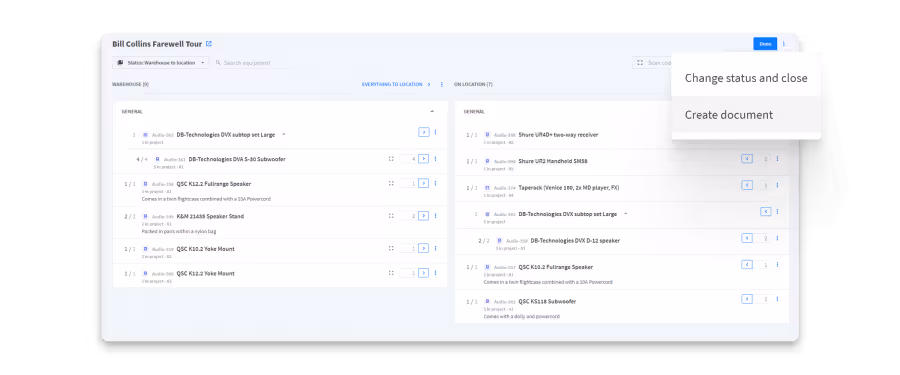Screen dimensions: 900x375
Task: Click Shure UR4D+ two-way receiver name
Action: point(558,135)
